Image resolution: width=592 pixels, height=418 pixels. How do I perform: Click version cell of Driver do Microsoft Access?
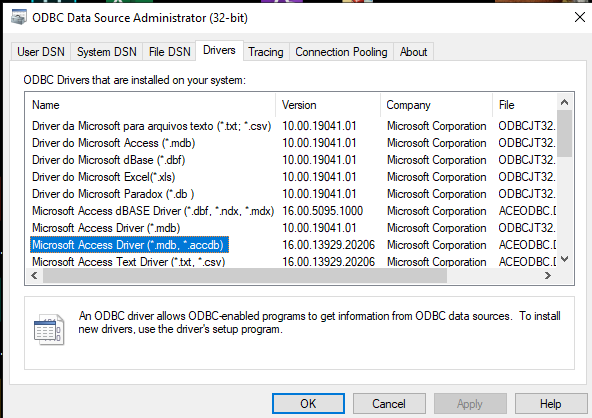coord(319,143)
